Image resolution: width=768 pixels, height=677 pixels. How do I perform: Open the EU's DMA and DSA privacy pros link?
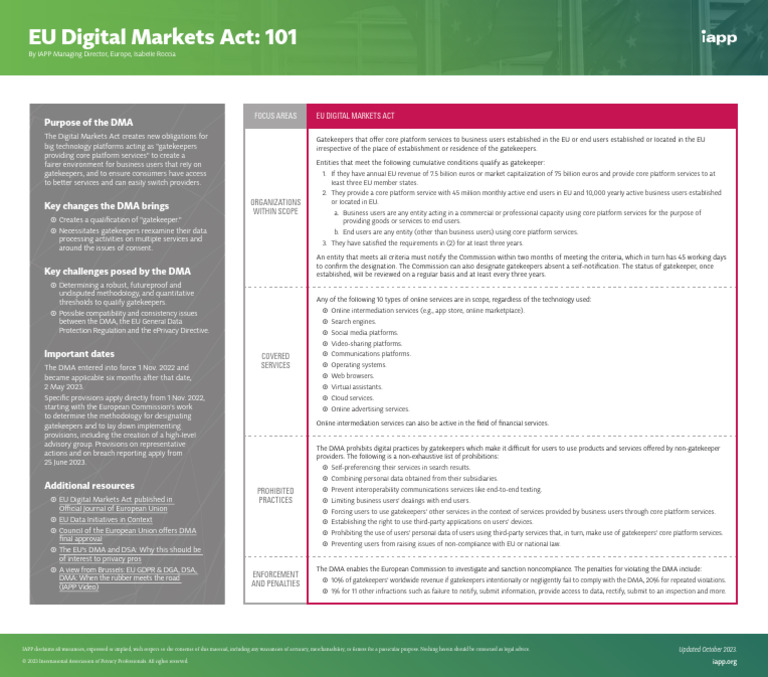pyautogui.click(x=130, y=554)
